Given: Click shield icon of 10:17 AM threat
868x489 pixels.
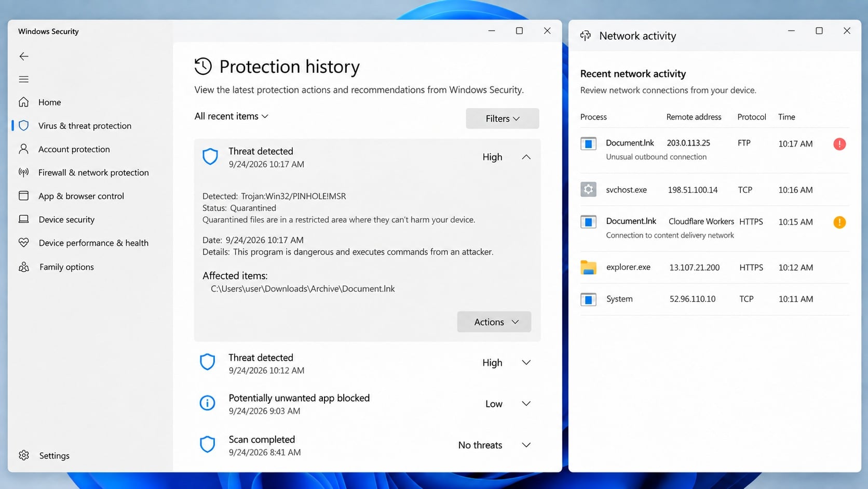Looking at the screenshot, I should pyautogui.click(x=210, y=156).
